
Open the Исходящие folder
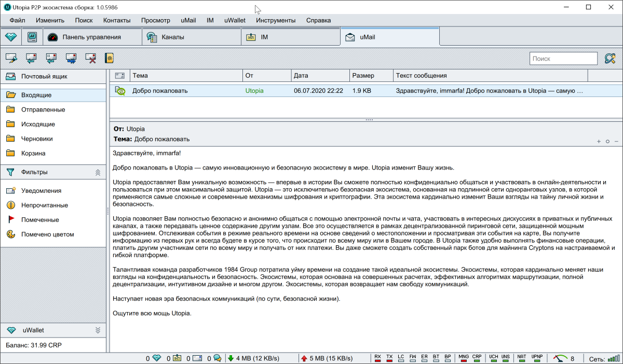pyautogui.click(x=53, y=124)
